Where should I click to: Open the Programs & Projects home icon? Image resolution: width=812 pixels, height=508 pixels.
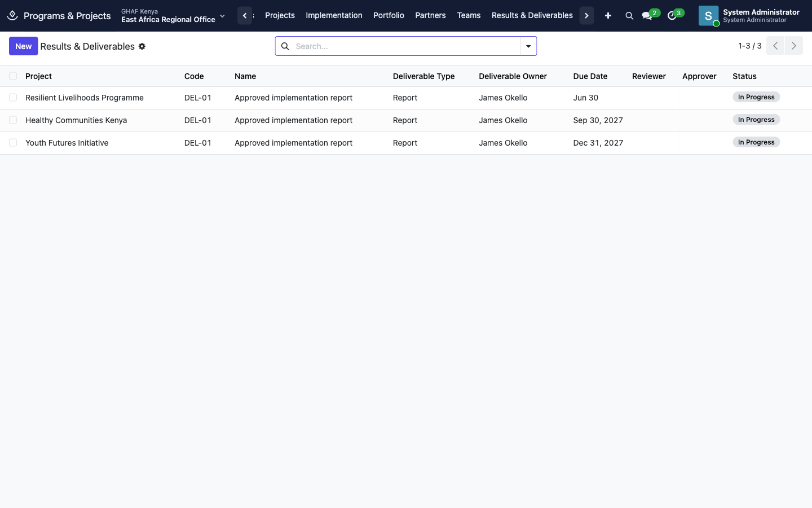click(12, 15)
